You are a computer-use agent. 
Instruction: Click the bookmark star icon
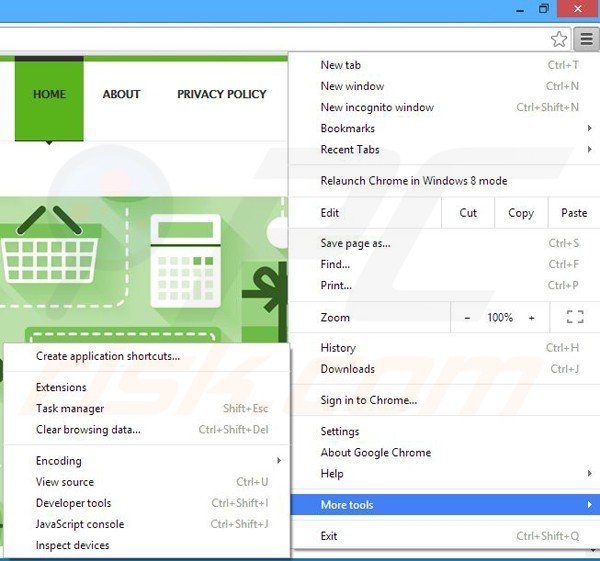pyautogui.click(x=559, y=39)
